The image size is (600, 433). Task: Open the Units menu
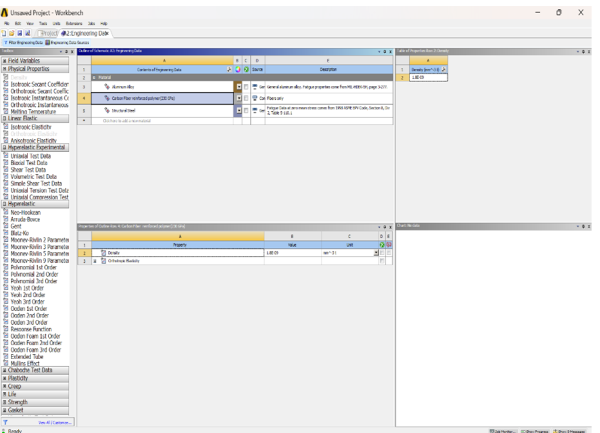[56, 23]
